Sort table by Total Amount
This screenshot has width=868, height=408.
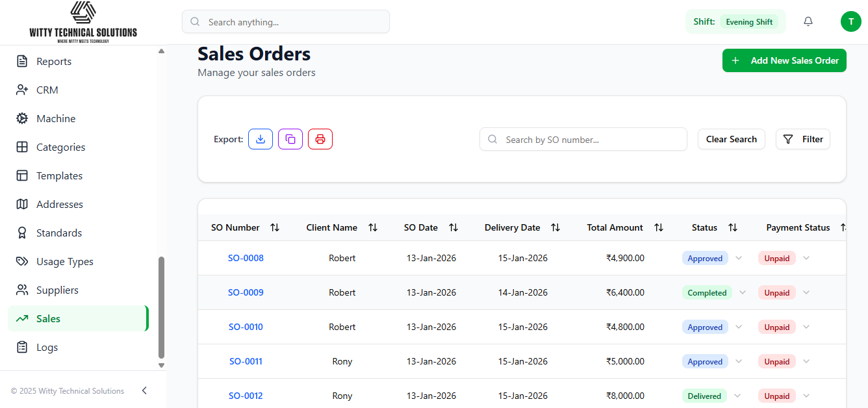(659, 227)
